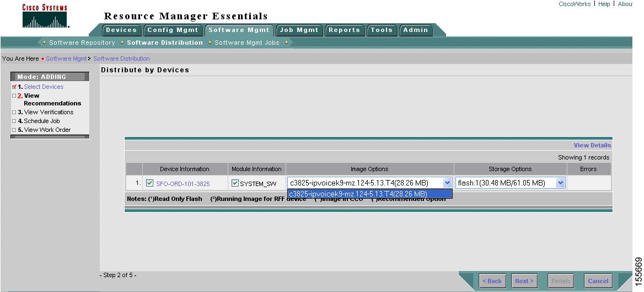This screenshot has width=644, height=292.
Task: Click the Image Options column header
Action: [x=369, y=169]
